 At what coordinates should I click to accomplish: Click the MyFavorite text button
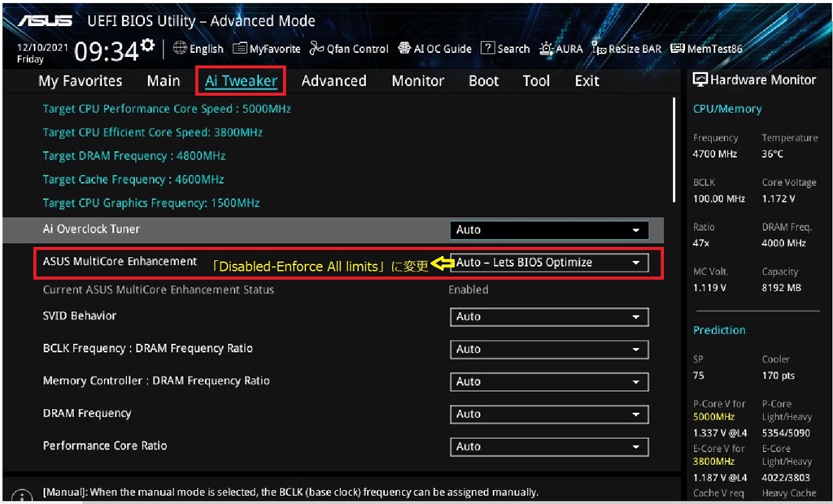(x=275, y=49)
